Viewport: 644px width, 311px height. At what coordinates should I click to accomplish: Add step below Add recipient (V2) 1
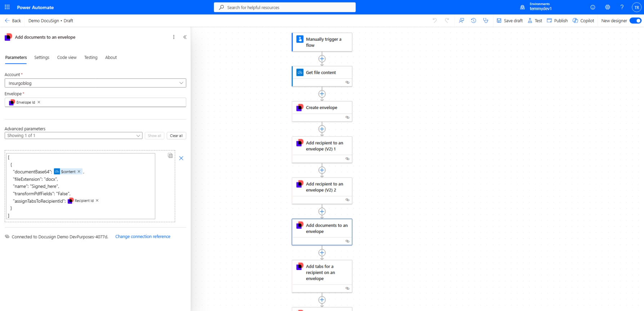[322, 170]
